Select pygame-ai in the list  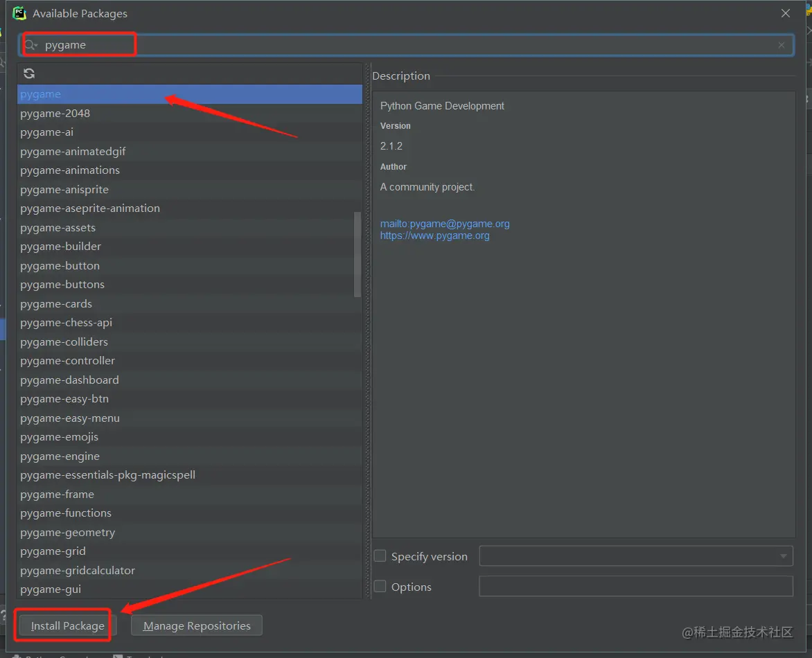pyautogui.click(x=190, y=132)
